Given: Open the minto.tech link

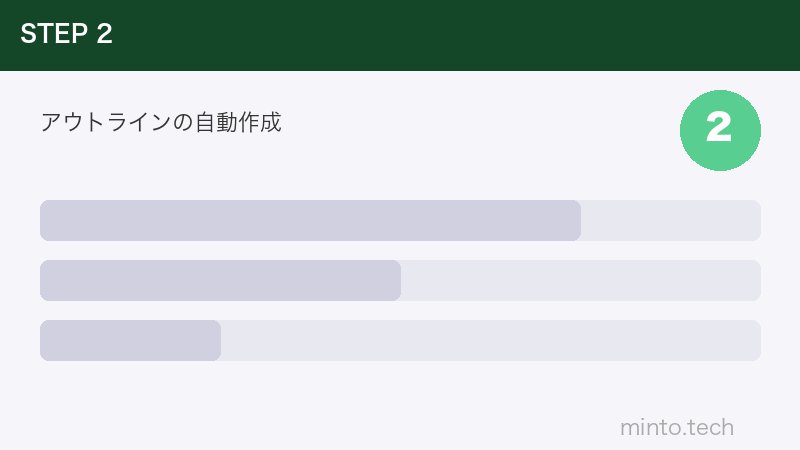Looking at the screenshot, I should coord(677,428).
